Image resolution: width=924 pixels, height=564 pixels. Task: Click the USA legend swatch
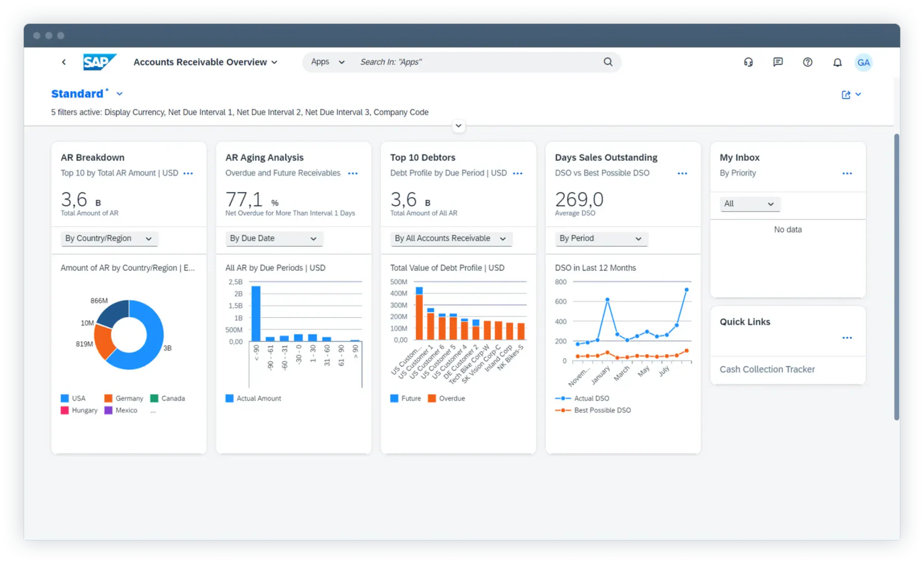coord(65,398)
